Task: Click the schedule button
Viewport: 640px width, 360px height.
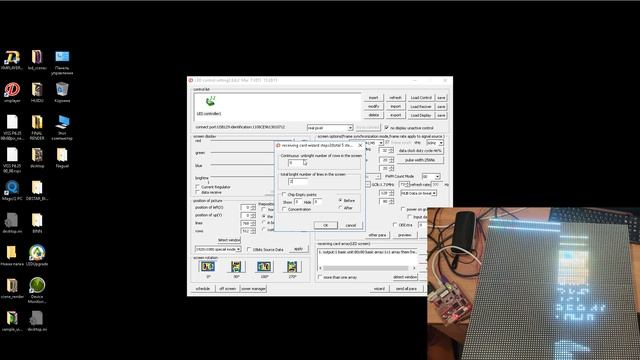Action: [x=203, y=289]
